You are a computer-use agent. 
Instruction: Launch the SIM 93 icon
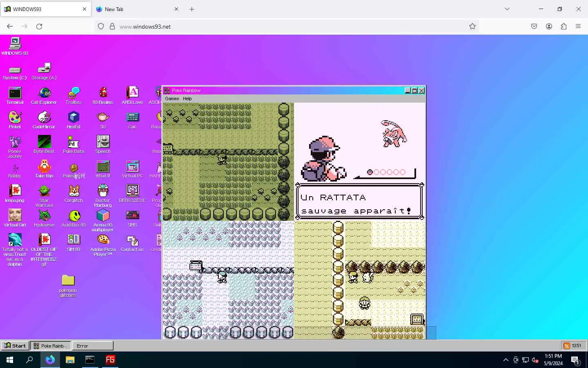(73, 242)
